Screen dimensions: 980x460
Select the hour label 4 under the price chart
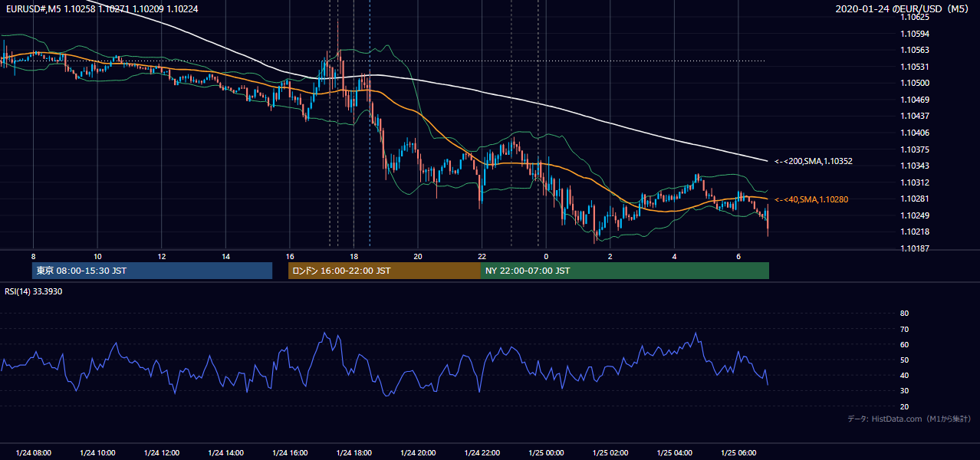(674, 256)
